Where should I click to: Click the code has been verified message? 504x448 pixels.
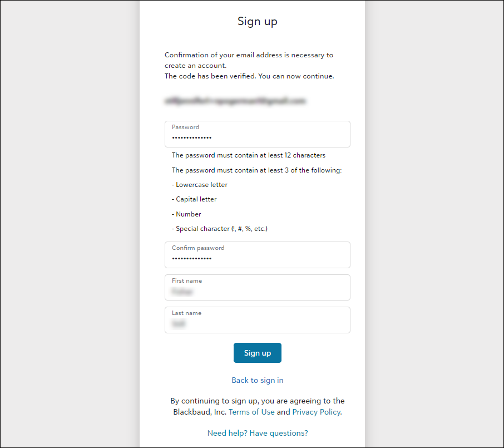click(249, 76)
